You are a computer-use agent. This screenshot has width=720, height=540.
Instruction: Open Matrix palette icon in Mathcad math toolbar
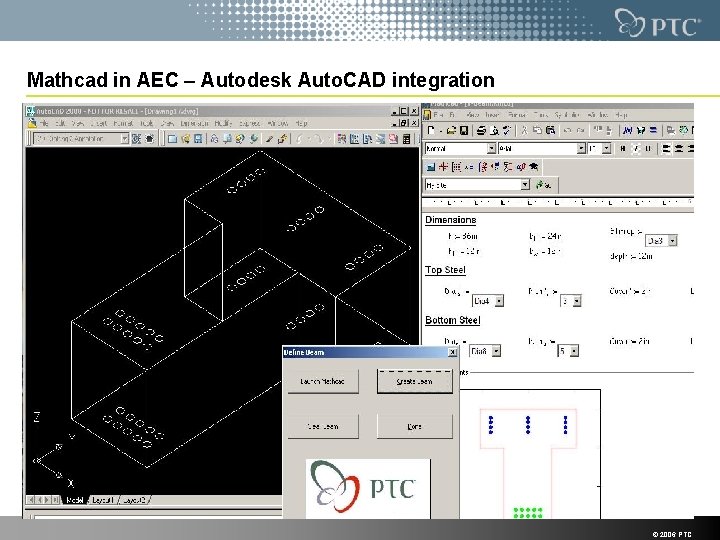(x=456, y=167)
